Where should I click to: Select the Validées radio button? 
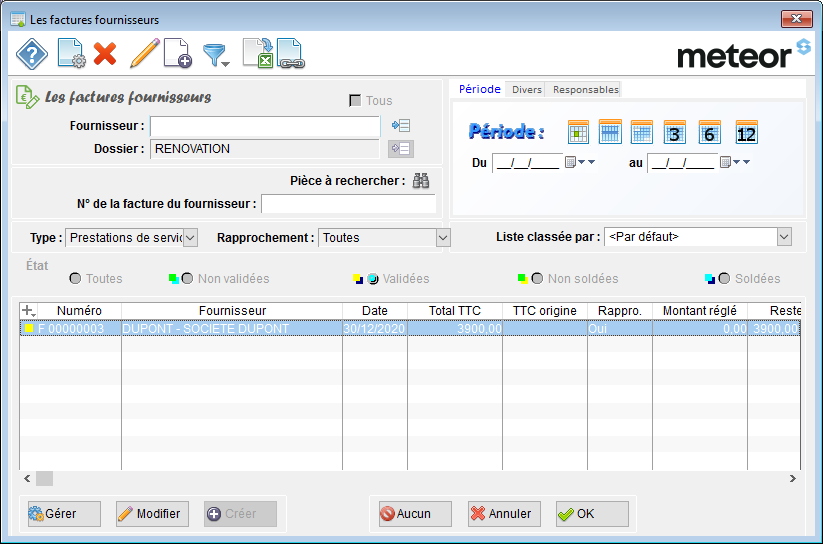373,278
